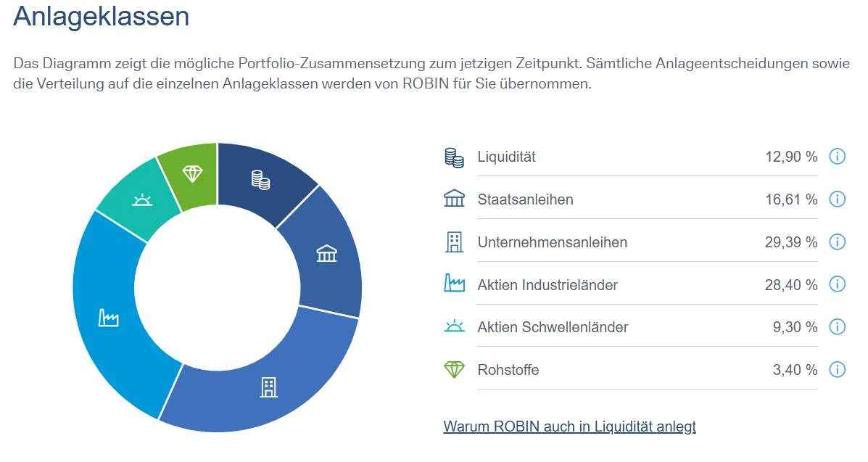The width and height of the screenshot is (868, 462).
Task: Click the factory icon next to Aktien Industrieländer
Action: pos(454,283)
